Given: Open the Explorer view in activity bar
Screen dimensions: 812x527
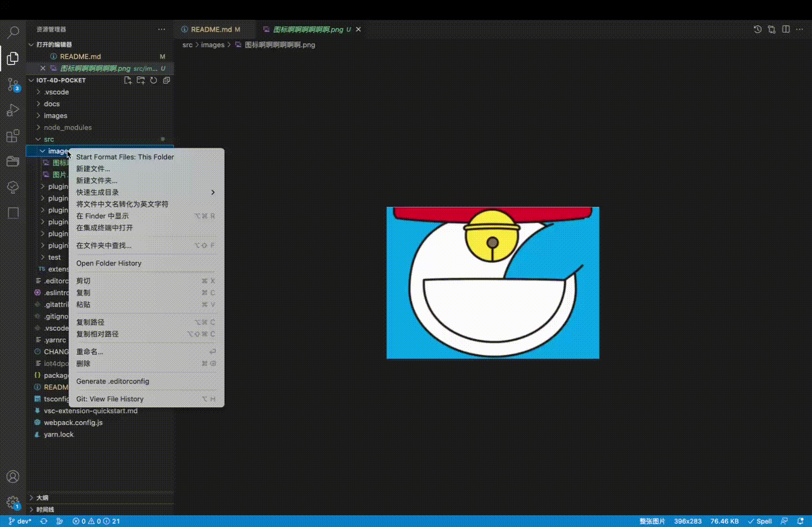Looking at the screenshot, I should coord(13,58).
